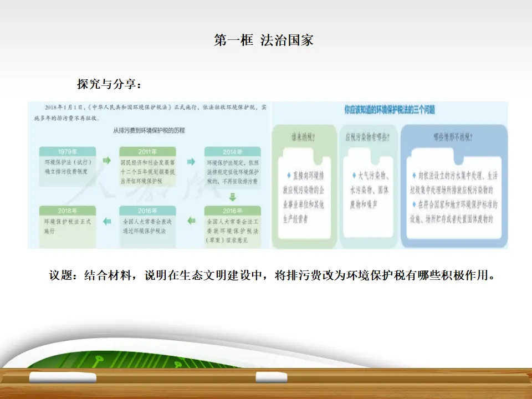Select the 2014年 timeline box header
Image resolution: width=532 pixels, height=399 pixels.
(232, 151)
